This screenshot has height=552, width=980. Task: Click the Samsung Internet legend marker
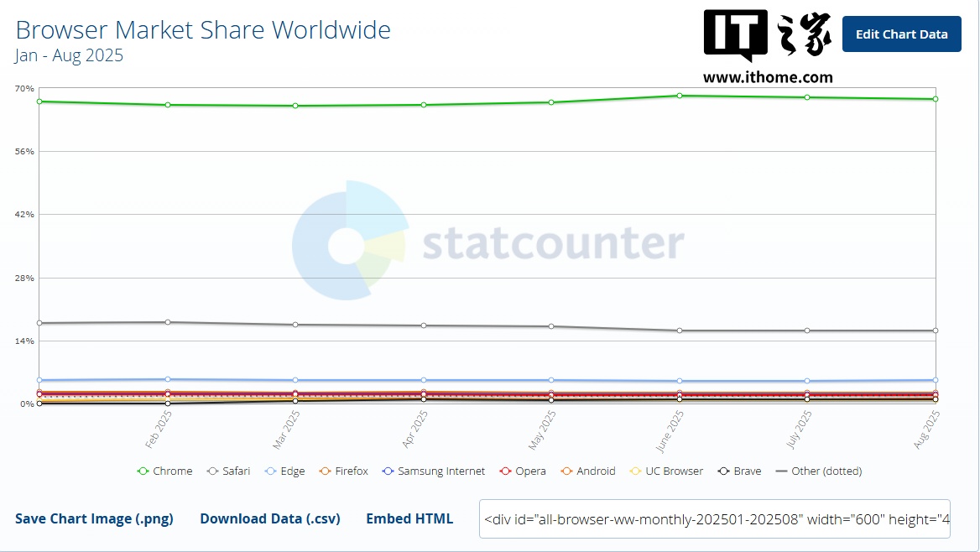[x=388, y=471]
